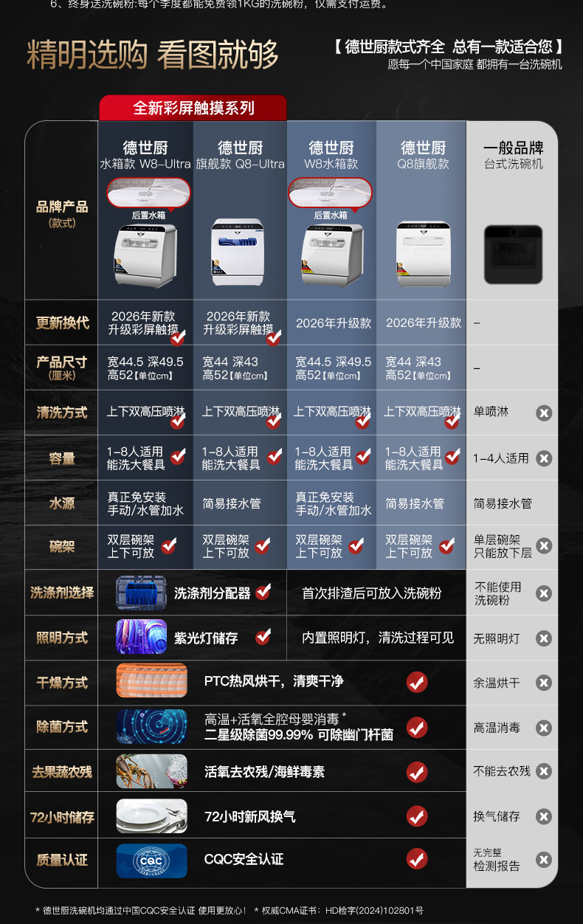This screenshot has width=583, height=924.
Task: Select the 全新彩屏触摸系列 red tab
Action: coord(193,108)
